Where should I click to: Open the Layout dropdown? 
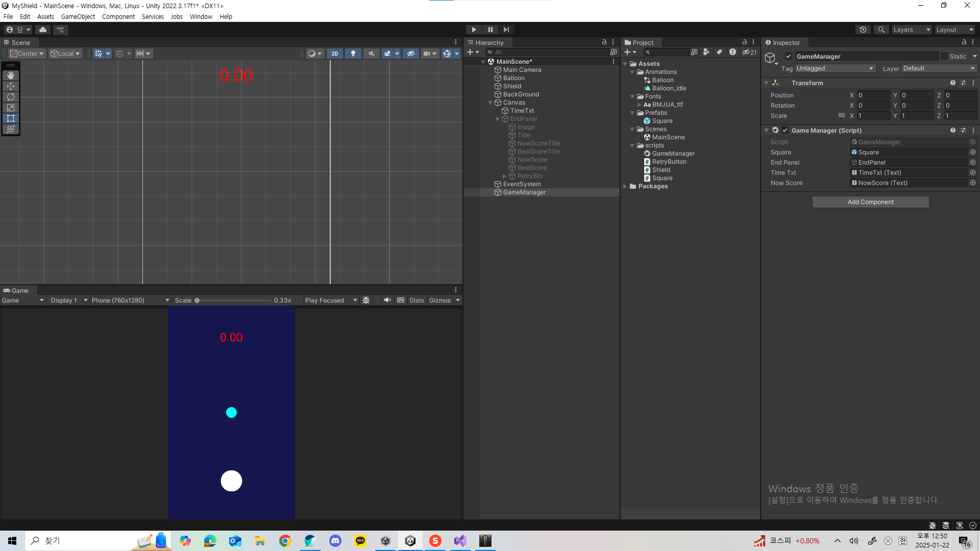coord(954,30)
